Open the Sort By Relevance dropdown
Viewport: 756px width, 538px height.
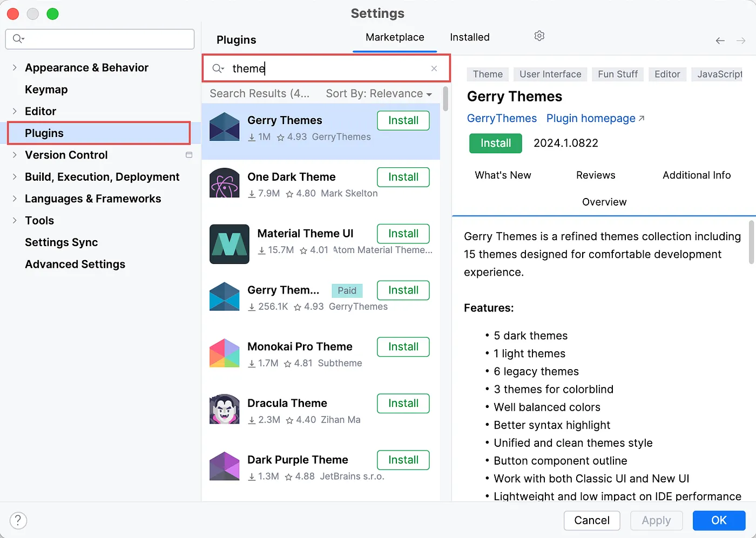click(x=378, y=93)
